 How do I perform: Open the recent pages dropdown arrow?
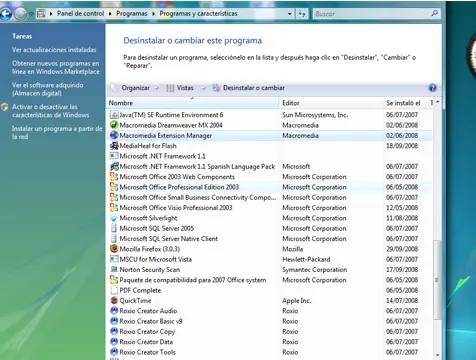31,14
